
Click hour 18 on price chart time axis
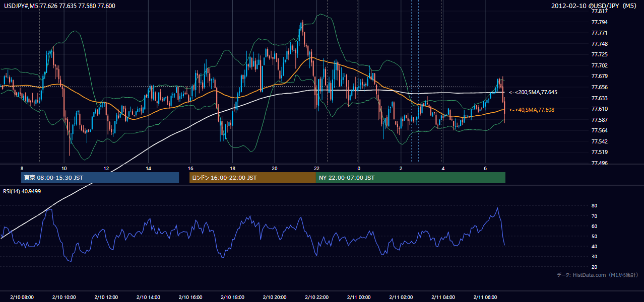[x=232, y=168]
